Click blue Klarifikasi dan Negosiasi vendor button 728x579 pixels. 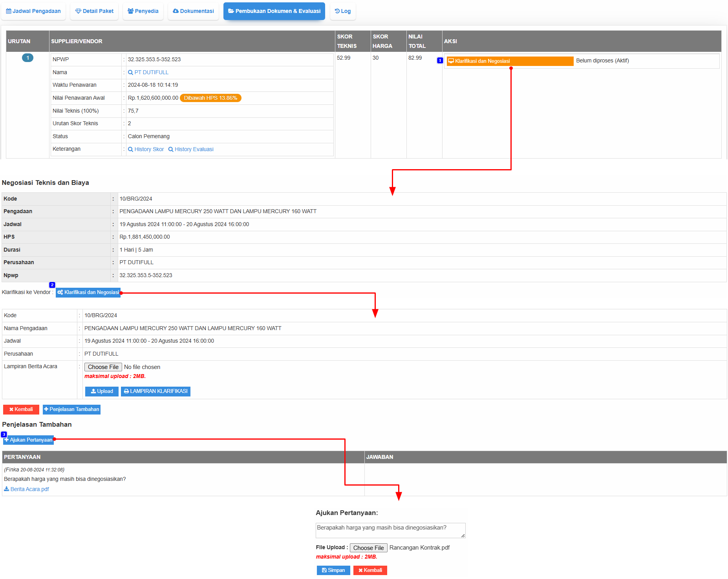click(x=88, y=292)
